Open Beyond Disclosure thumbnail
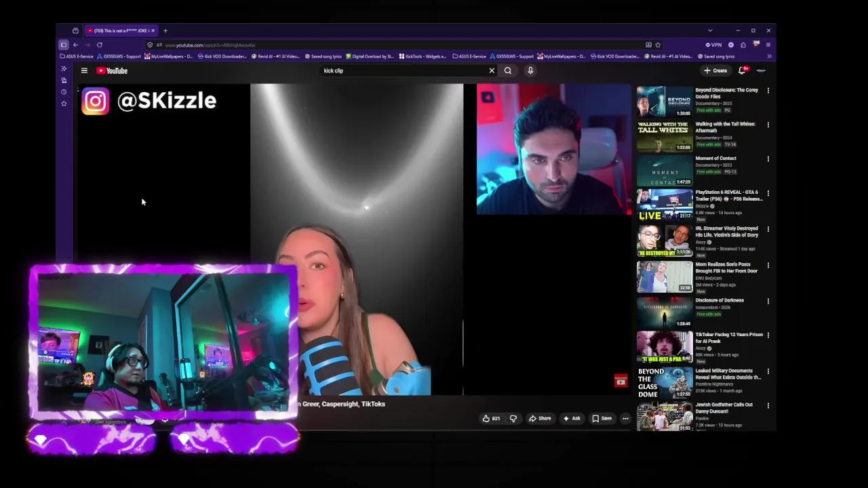868x488 pixels. [x=665, y=102]
